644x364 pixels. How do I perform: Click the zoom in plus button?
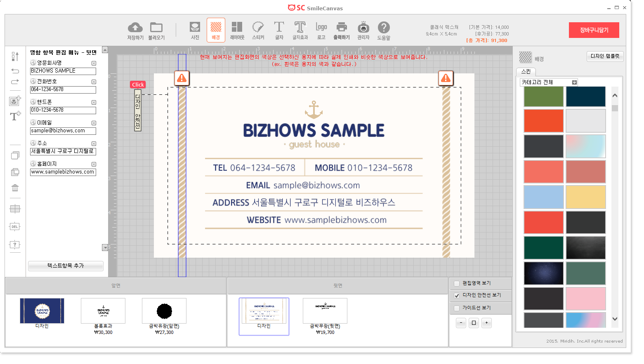[x=486, y=323]
